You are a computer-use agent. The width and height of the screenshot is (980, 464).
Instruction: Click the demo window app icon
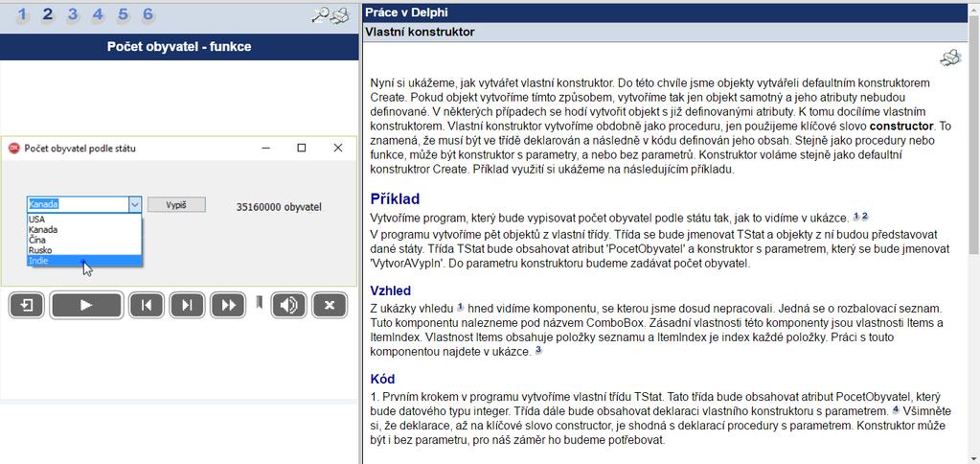(x=13, y=149)
